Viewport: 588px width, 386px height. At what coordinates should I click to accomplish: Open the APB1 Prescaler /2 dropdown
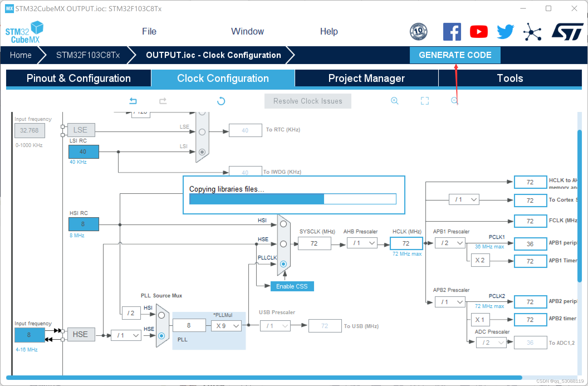(450, 243)
